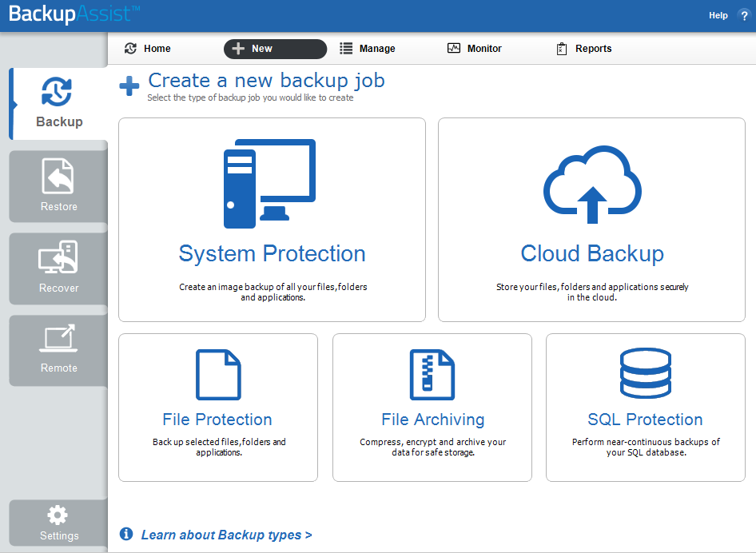The width and height of the screenshot is (756, 553).
Task: Select the File Archiving title
Action: pos(433,420)
